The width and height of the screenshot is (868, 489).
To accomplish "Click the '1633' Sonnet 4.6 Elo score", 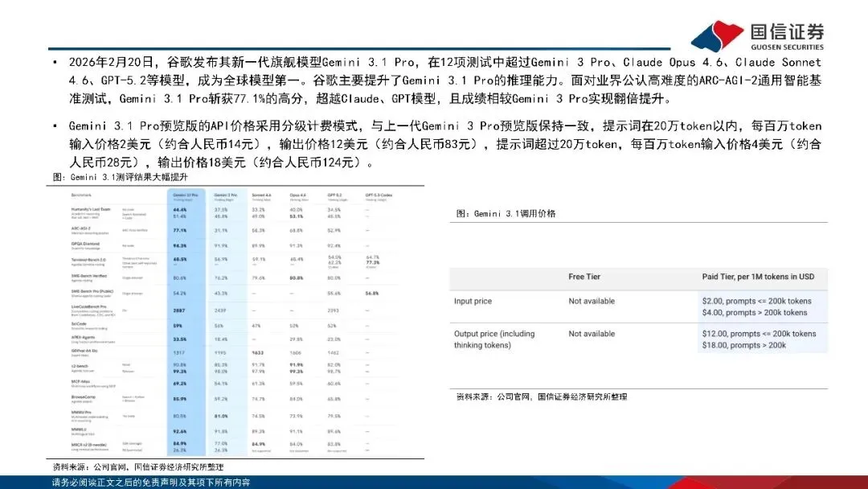I will 257,353.
